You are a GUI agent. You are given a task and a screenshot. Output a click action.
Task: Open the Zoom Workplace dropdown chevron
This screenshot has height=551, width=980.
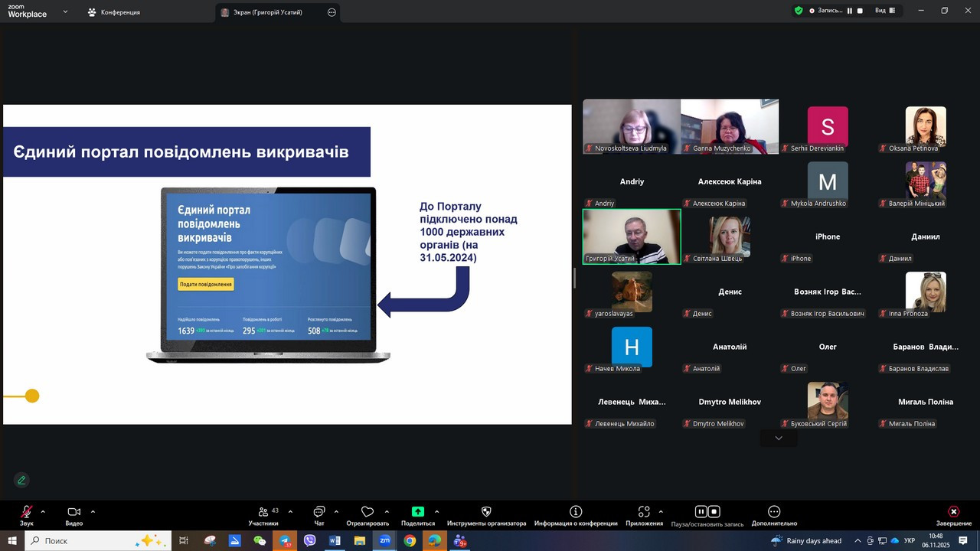(x=65, y=12)
